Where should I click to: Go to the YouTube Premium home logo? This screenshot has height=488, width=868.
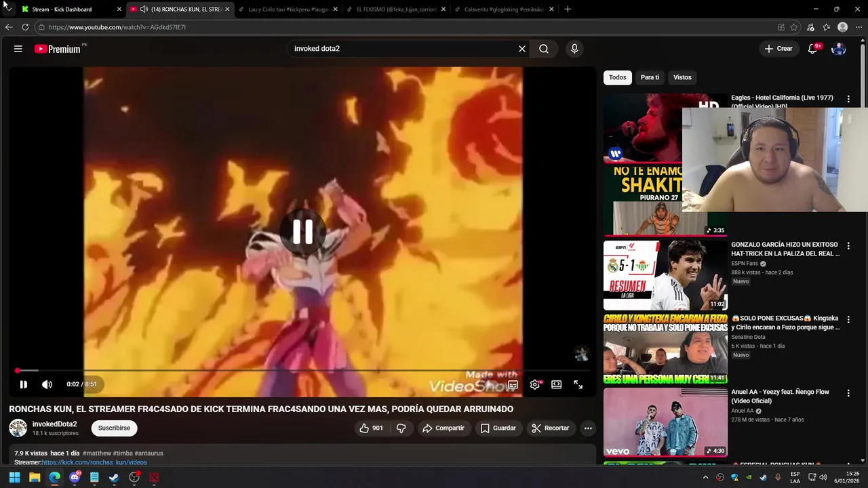[x=58, y=49]
